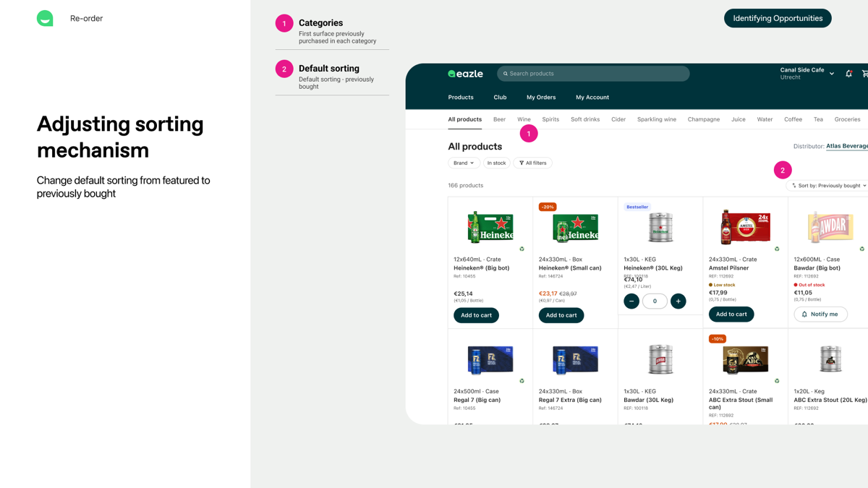Switch to the Beer category tab
The width and height of the screenshot is (868, 488).
pos(499,119)
